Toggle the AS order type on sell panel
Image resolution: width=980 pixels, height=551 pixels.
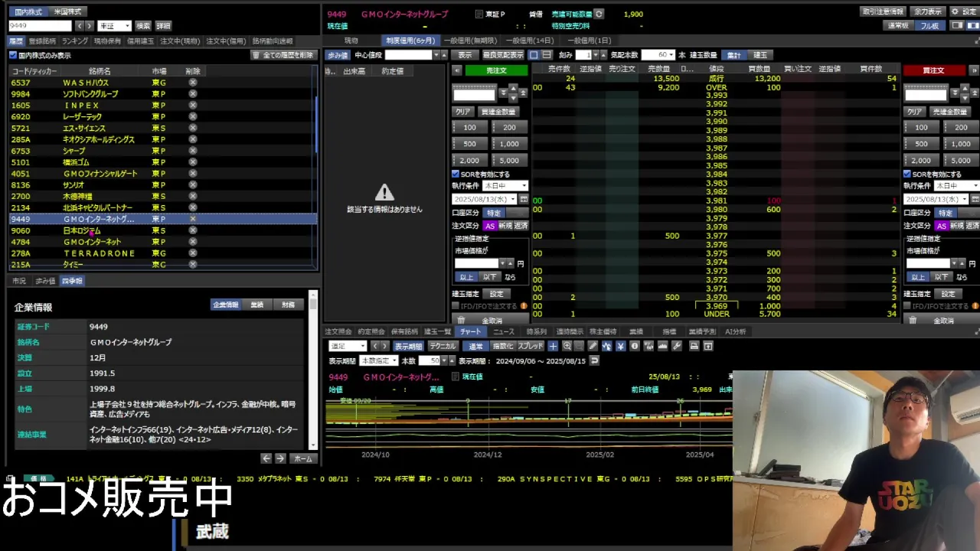490,227
